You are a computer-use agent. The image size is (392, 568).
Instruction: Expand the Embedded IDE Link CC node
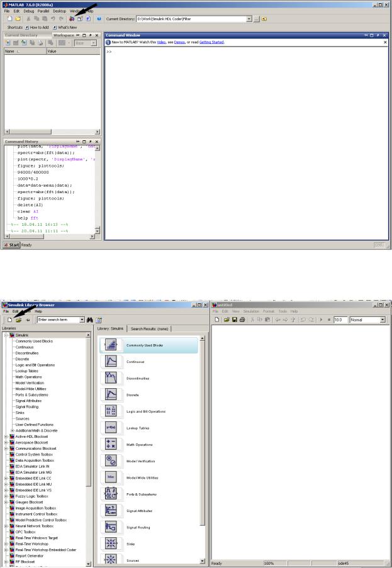pyautogui.click(x=6, y=479)
